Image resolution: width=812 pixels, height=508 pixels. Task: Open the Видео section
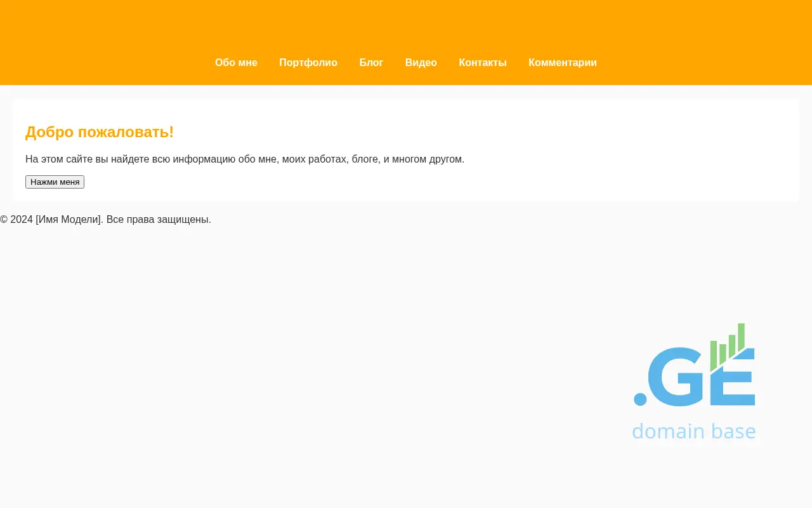coord(421,62)
